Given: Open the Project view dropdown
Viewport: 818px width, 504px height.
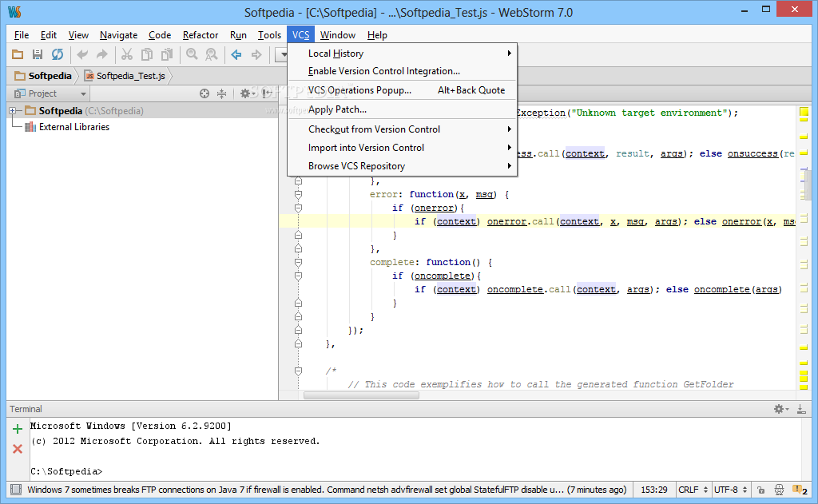Looking at the screenshot, I should [x=50, y=93].
